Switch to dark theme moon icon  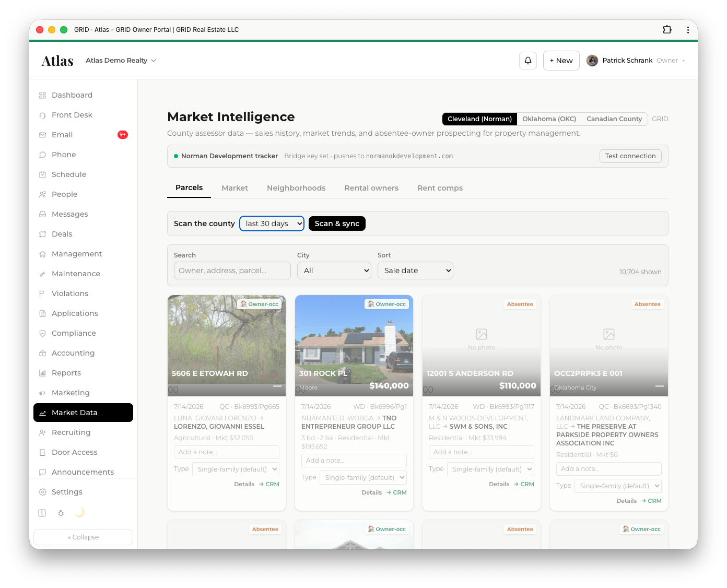79,513
